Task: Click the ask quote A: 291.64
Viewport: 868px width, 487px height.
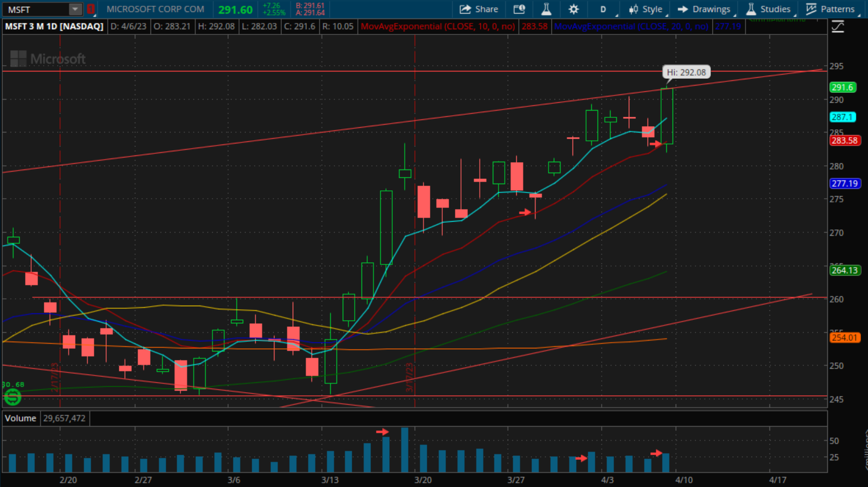Action: point(310,13)
